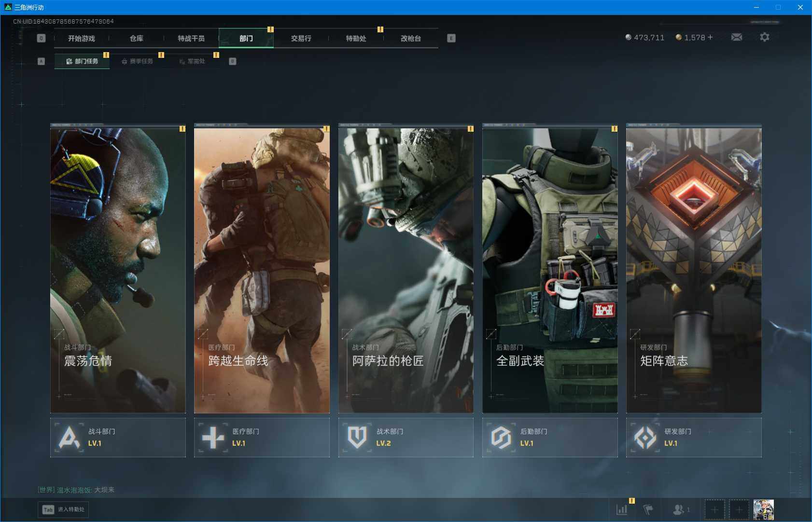Image resolution: width=812 pixels, height=522 pixels.
Task: Click the first empty squad slot plus
Action: [714, 509]
